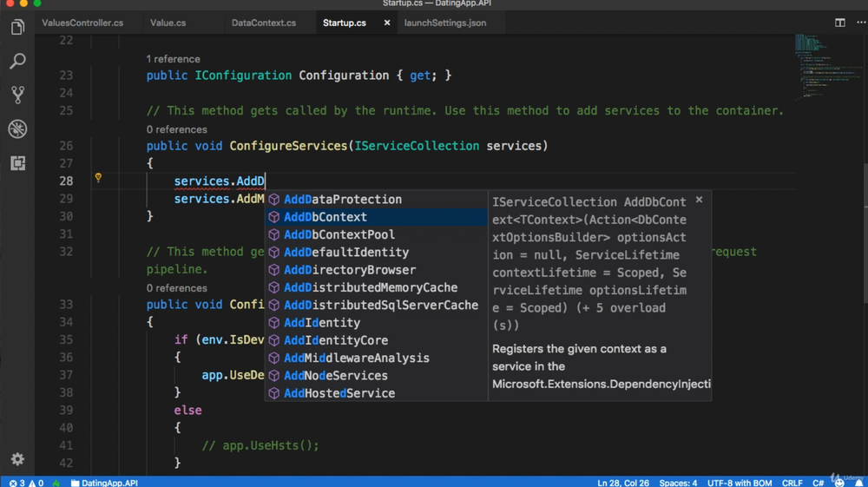Open the Explorer view in the activity bar
The image size is (868, 487).
point(17,28)
